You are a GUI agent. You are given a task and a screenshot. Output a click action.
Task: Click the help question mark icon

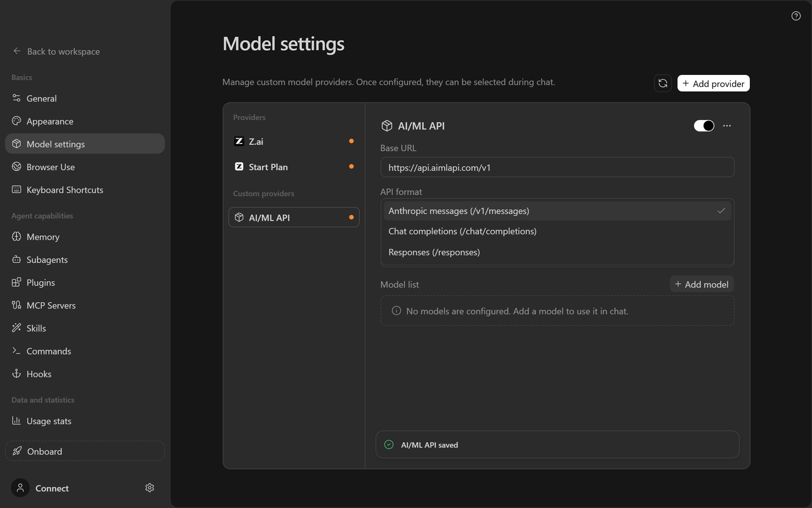(x=796, y=16)
